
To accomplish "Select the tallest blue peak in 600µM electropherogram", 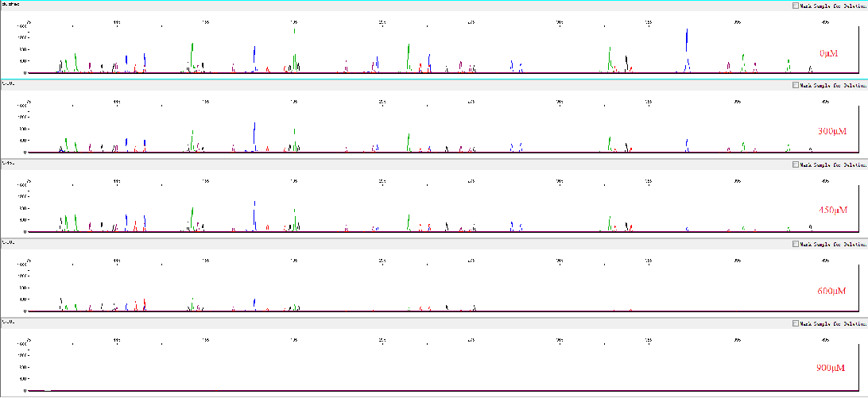I will pyautogui.click(x=254, y=304).
